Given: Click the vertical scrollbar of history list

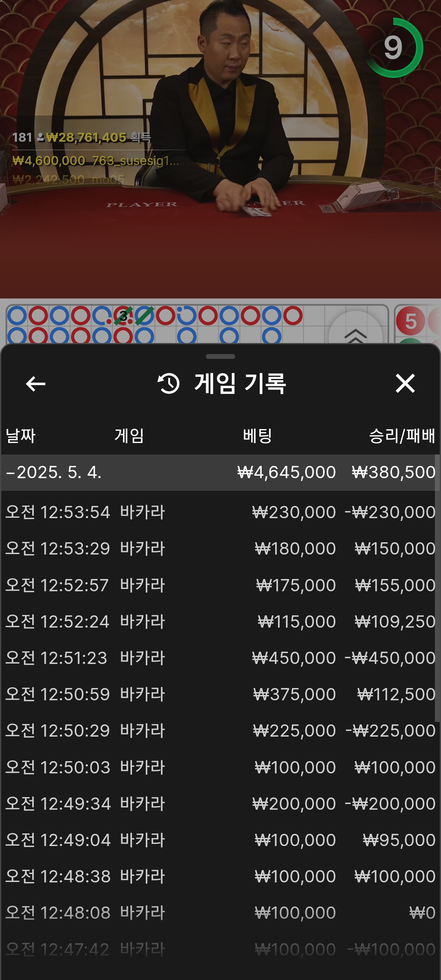Looking at the screenshot, I should point(437,588).
